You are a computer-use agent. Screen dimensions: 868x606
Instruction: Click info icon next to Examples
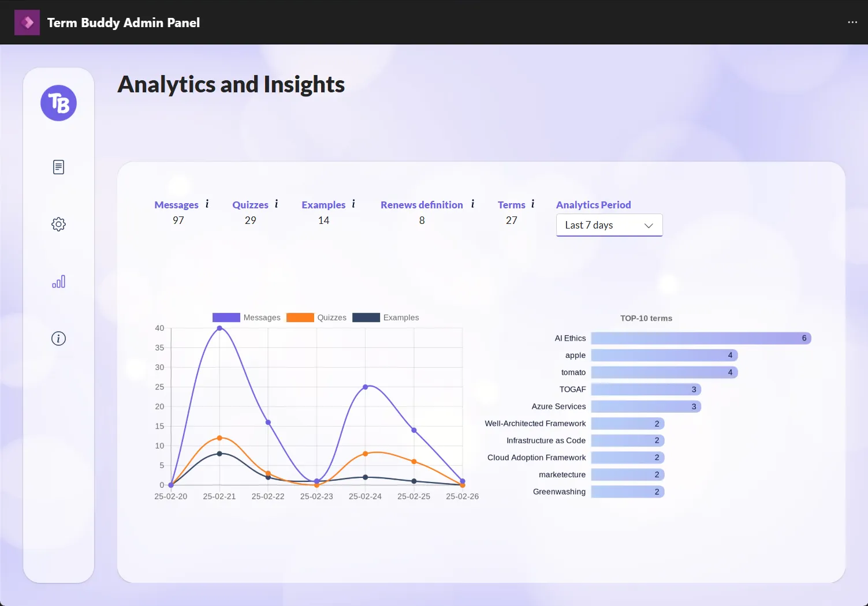tap(353, 204)
